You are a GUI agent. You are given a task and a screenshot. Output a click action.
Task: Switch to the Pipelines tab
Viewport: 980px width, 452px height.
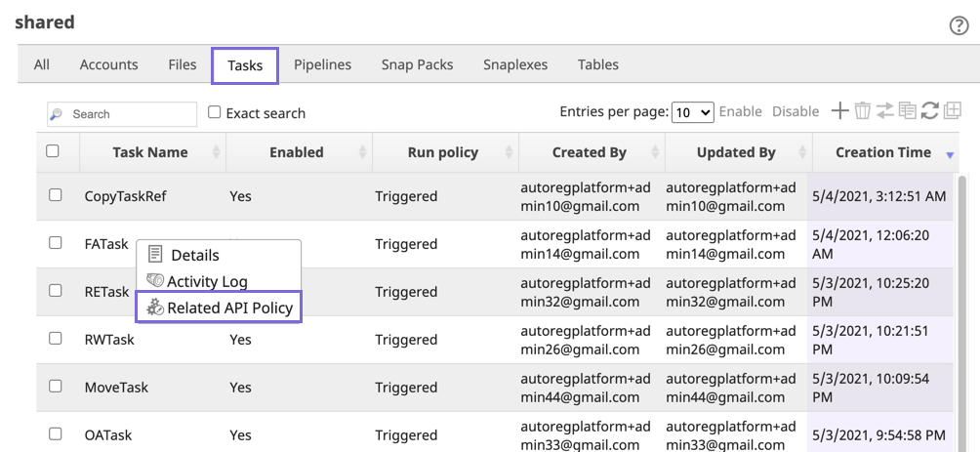(322, 64)
